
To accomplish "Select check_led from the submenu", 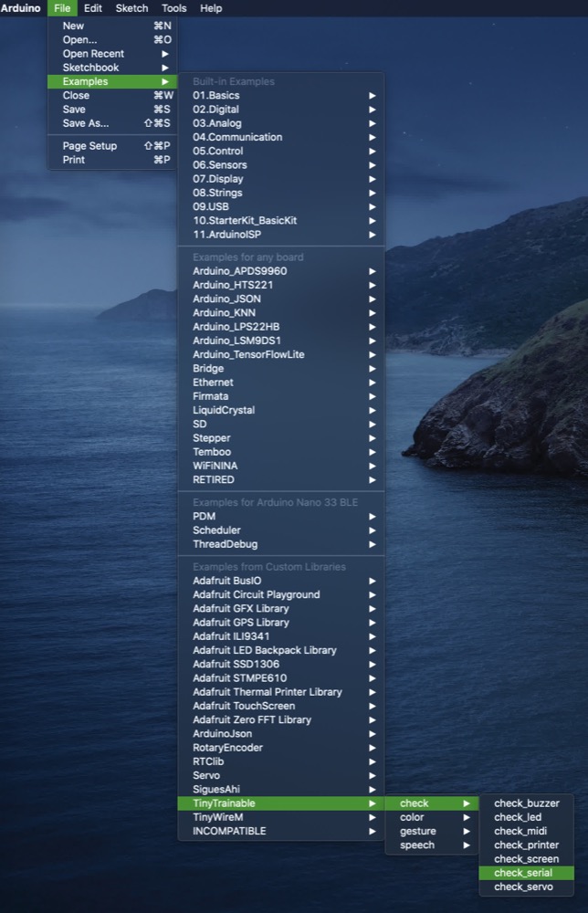I will coord(518,817).
